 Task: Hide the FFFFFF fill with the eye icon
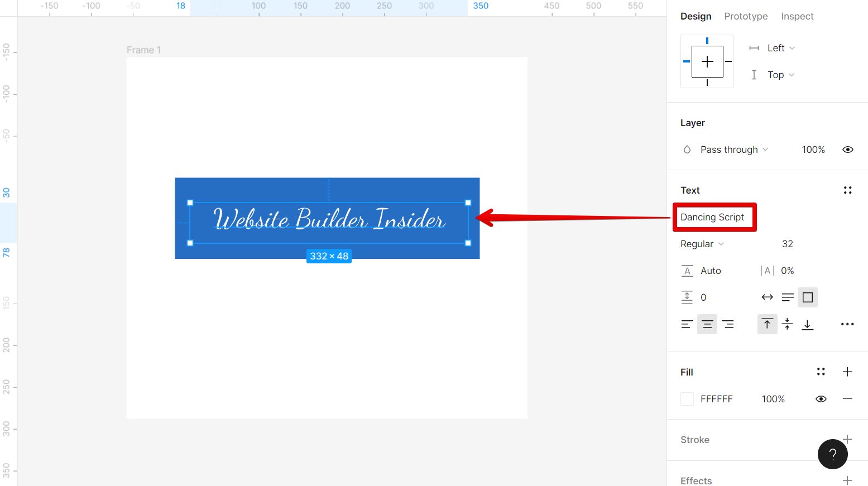click(821, 398)
